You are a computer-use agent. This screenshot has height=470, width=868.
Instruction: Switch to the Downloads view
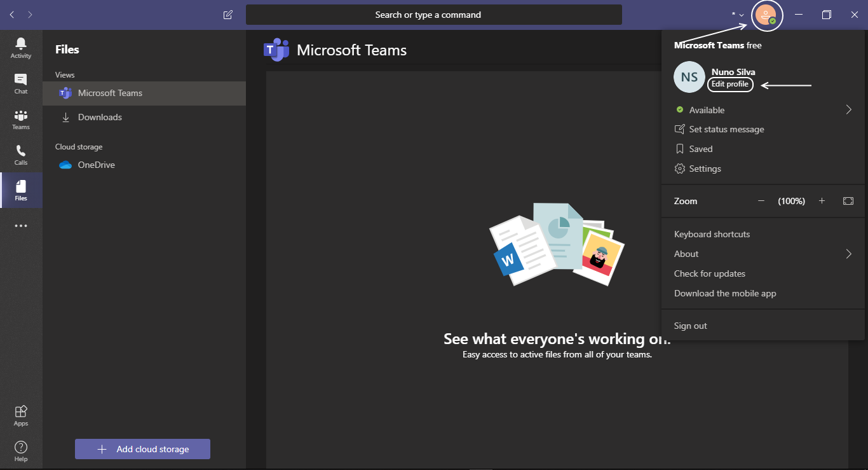tap(100, 117)
